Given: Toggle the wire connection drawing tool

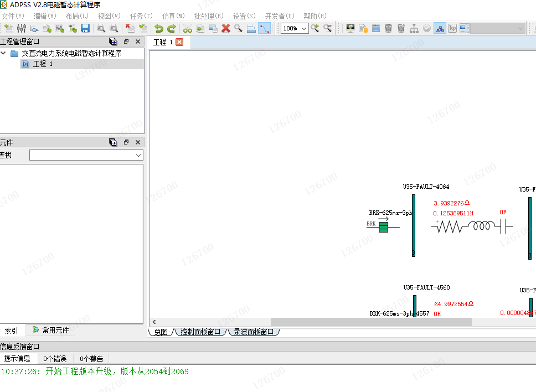Looking at the screenshot, I should tap(264, 28).
